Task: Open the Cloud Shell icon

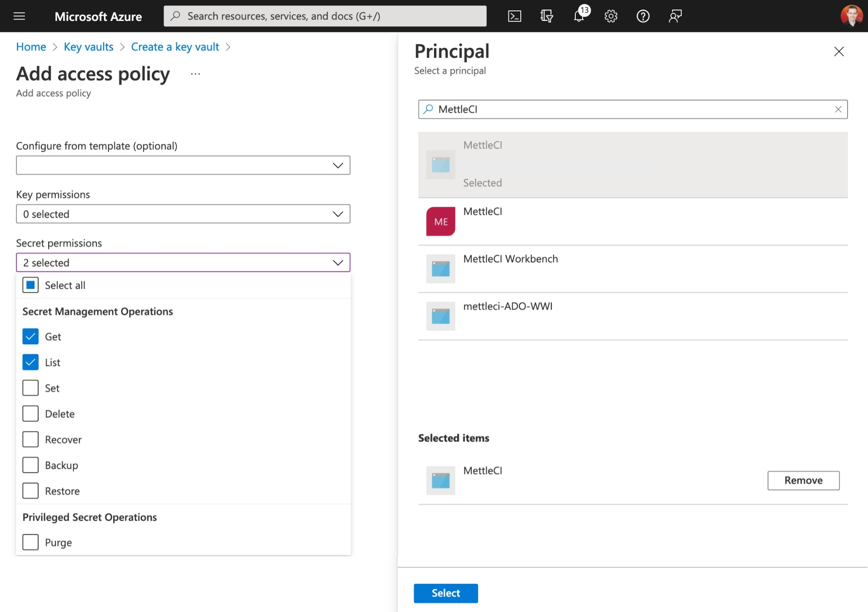Action: tap(514, 16)
